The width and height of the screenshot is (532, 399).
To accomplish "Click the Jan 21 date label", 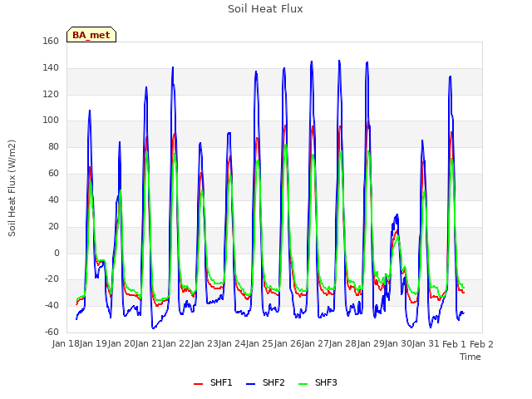I will pos(149,344).
